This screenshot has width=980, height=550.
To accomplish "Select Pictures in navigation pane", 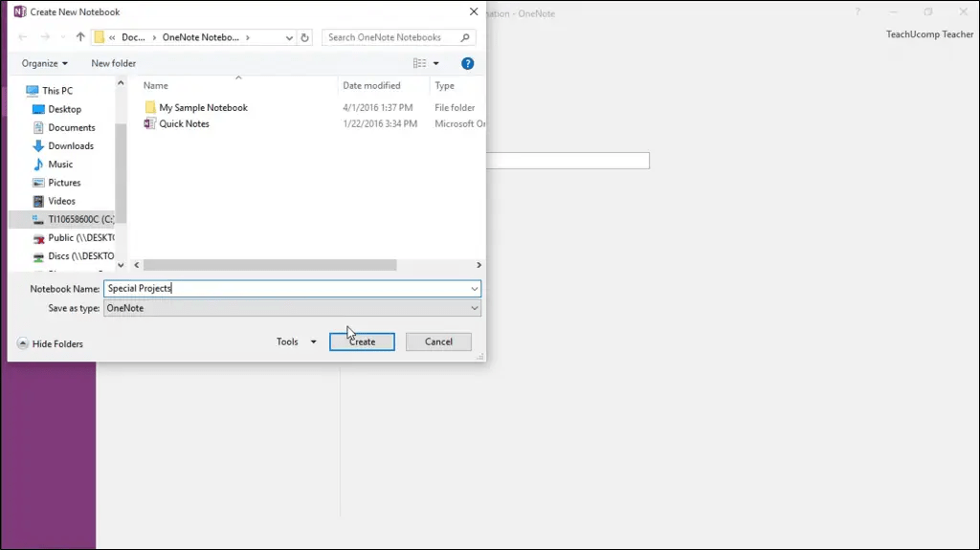I will click(x=64, y=183).
